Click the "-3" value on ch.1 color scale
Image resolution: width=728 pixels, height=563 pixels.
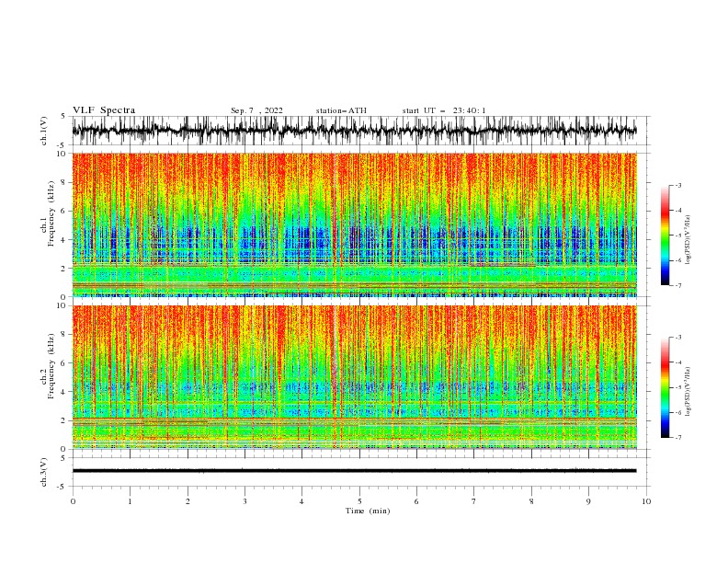coord(678,185)
